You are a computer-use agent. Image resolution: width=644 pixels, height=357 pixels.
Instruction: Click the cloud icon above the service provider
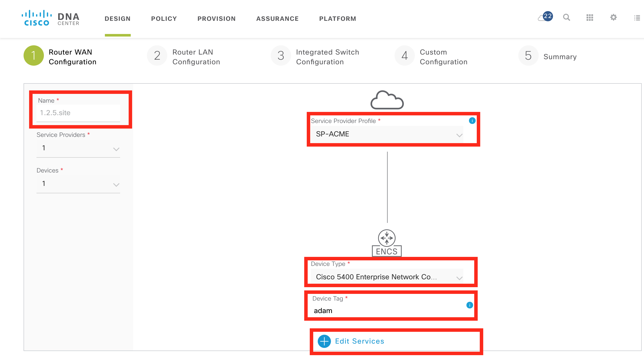pos(387,100)
